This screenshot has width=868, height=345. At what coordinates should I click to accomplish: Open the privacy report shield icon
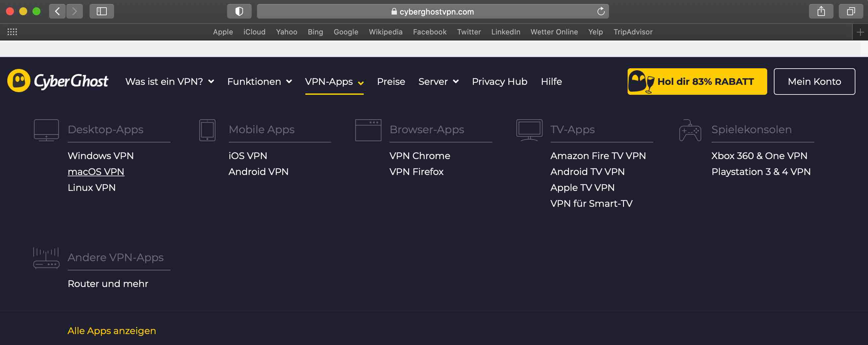click(x=239, y=12)
